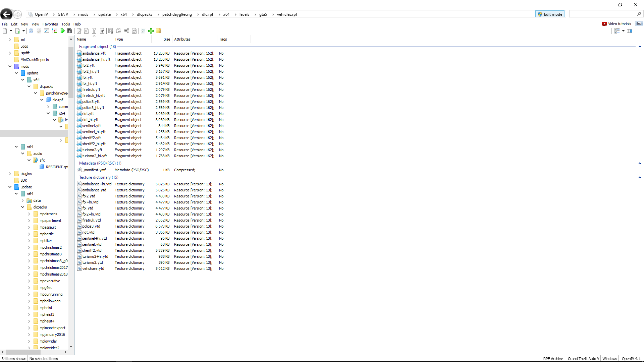This screenshot has height=362, width=644.
Task: Click the new folder toolbar icon
Action: click(159, 31)
